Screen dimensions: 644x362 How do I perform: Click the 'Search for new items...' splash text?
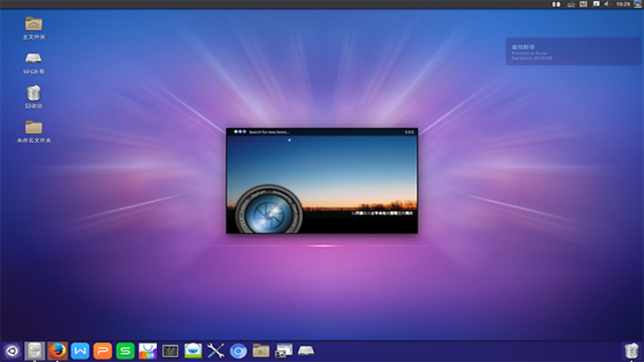tap(269, 132)
